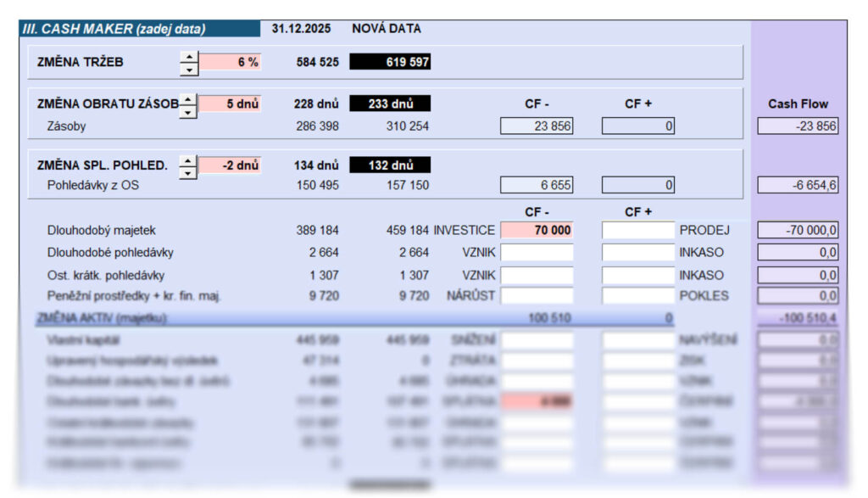Click PRODEJ input for Dlouhodobý majetek
Viewport: 868px width, 498px height.
pos(638,230)
